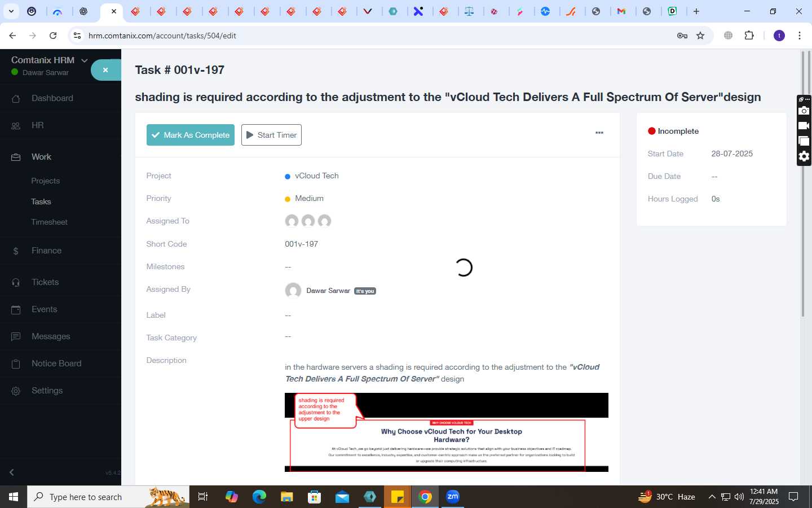Screen dimensions: 812x508
Task: Open the Windows Start menu
Action: [x=14, y=497]
